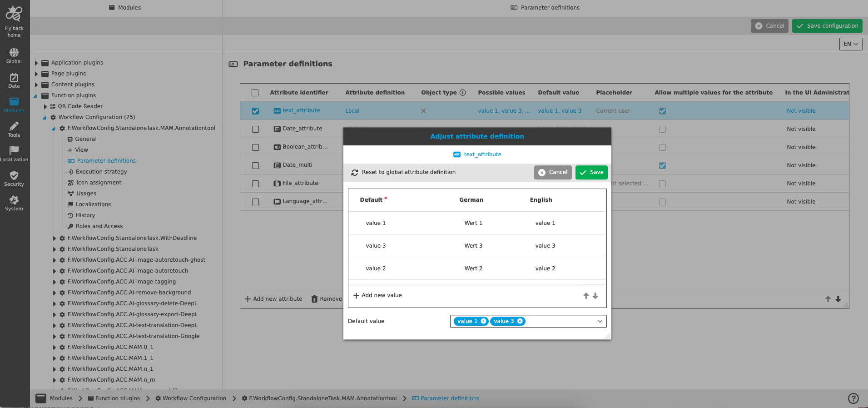Click the help question mark icon

(x=853, y=398)
